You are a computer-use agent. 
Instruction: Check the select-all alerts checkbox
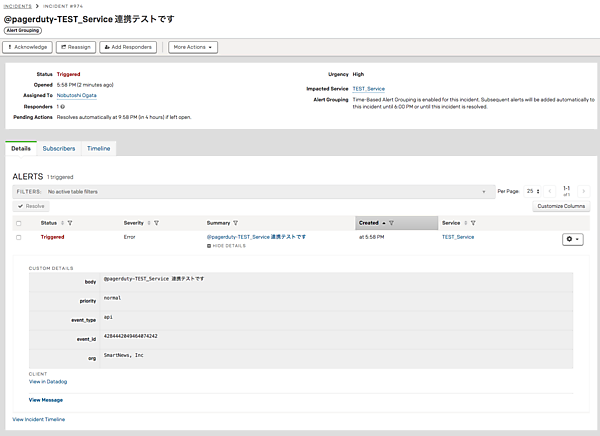tap(19, 223)
